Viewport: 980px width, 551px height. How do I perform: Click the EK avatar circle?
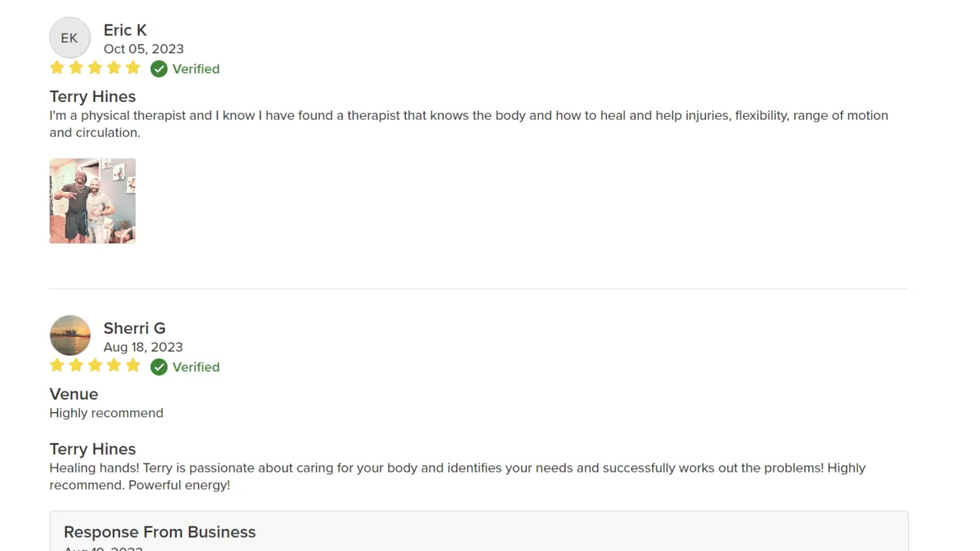click(x=69, y=38)
